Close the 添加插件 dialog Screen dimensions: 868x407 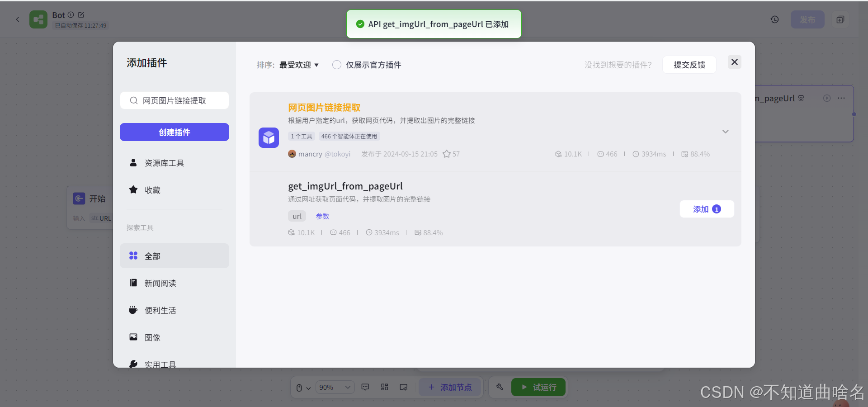pyautogui.click(x=735, y=62)
